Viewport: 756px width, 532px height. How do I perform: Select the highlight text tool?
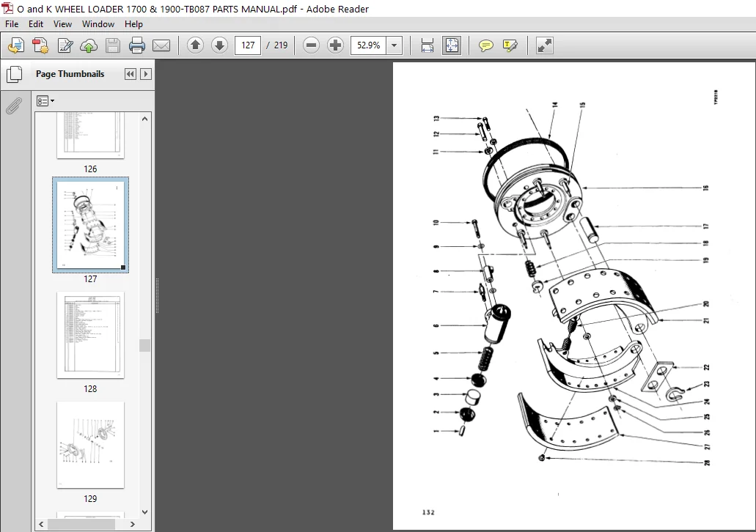coord(510,45)
